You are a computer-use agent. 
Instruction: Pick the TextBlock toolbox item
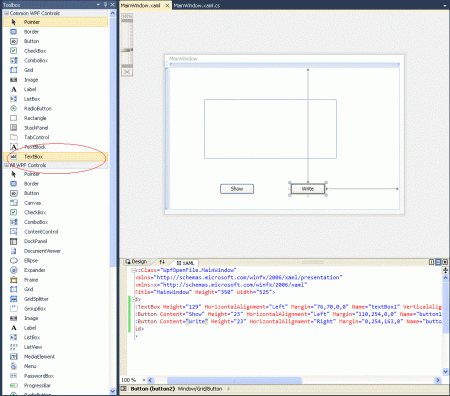click(55, 147)
